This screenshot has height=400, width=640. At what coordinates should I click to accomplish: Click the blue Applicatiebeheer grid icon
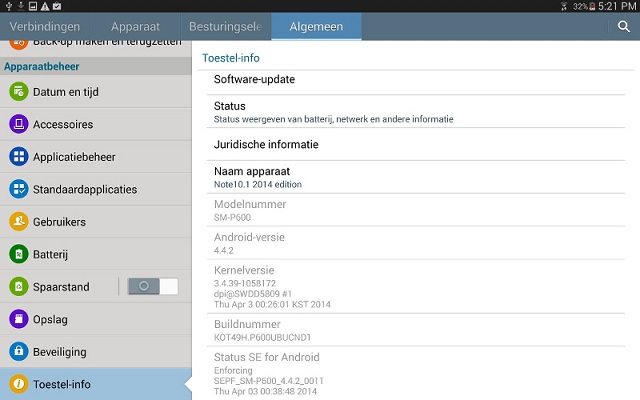pos(19,157)
